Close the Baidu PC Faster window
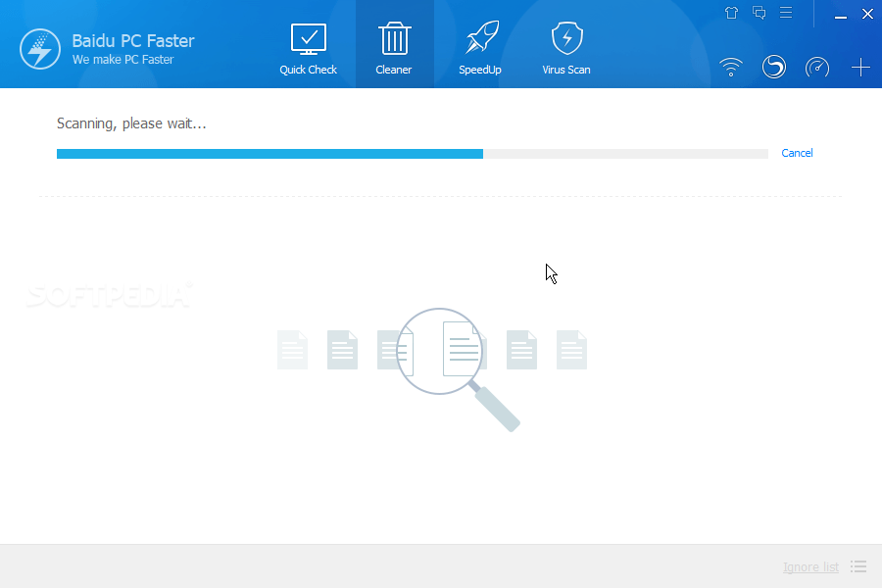Screen dimensions: 882x588 [867, 14]
